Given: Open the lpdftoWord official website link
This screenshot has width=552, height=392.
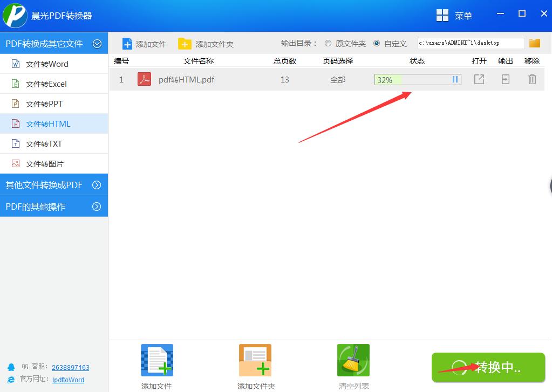Looking at the screenshot, I should (x=68, y=380).
